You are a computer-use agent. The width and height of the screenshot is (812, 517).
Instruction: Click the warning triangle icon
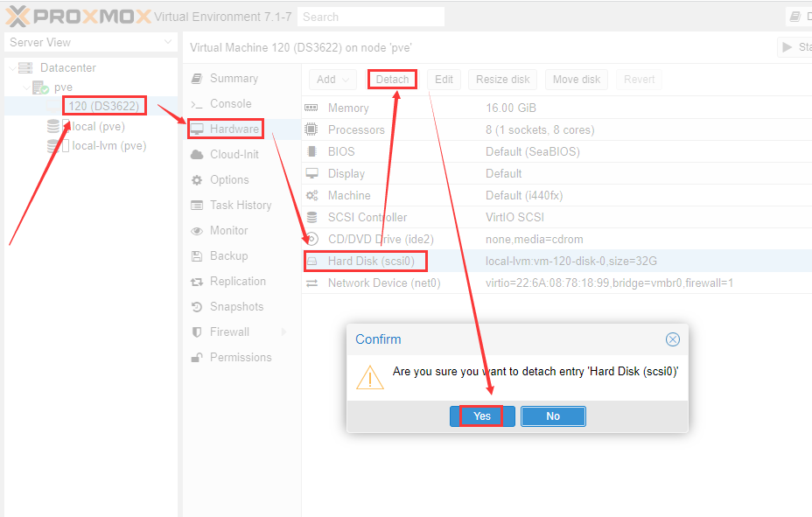click(x=370, y=377)
